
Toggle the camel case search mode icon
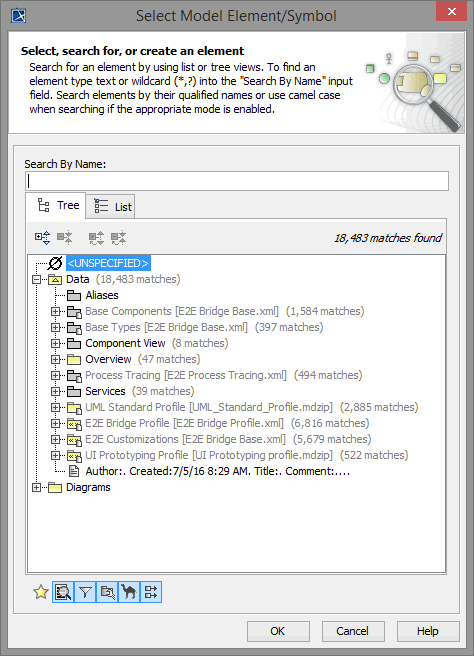[x=129, y=592]
